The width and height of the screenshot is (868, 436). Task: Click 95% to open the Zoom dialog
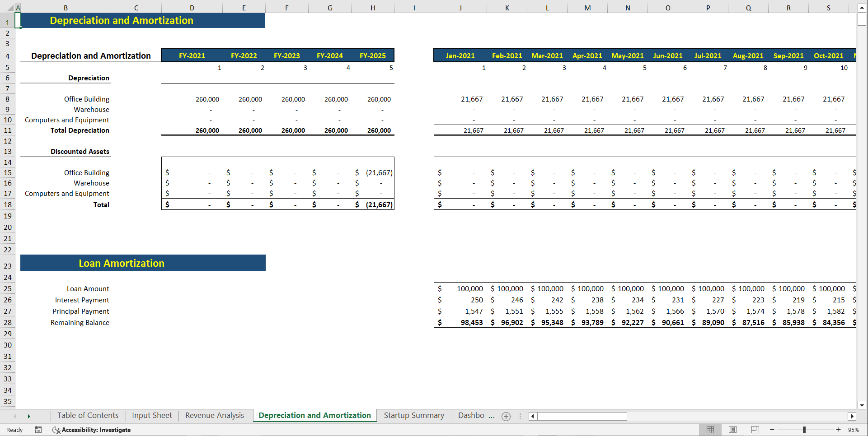pyautogui.click(x=855, y=430)
